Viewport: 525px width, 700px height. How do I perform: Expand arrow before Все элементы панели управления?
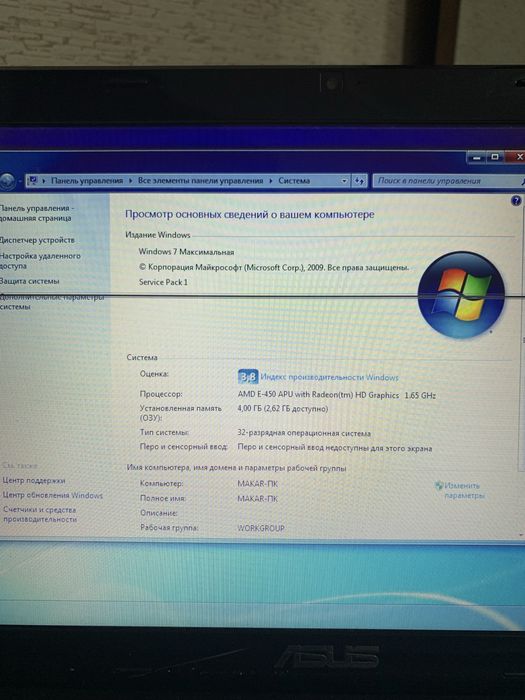(x=130, y=181)
